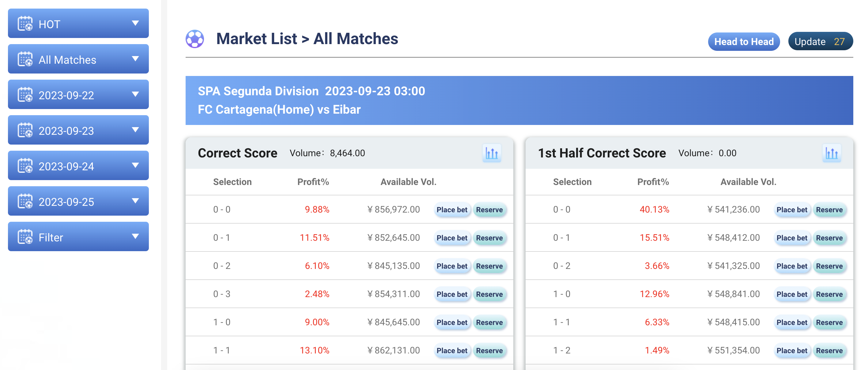
Task: Select the HOT menu label
Action: pos(50,24)
